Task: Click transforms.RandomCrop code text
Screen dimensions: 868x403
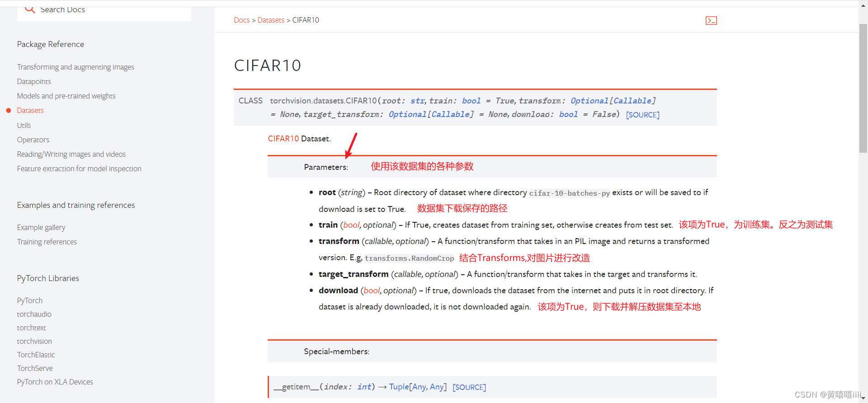Action: (x=409, y=258)
